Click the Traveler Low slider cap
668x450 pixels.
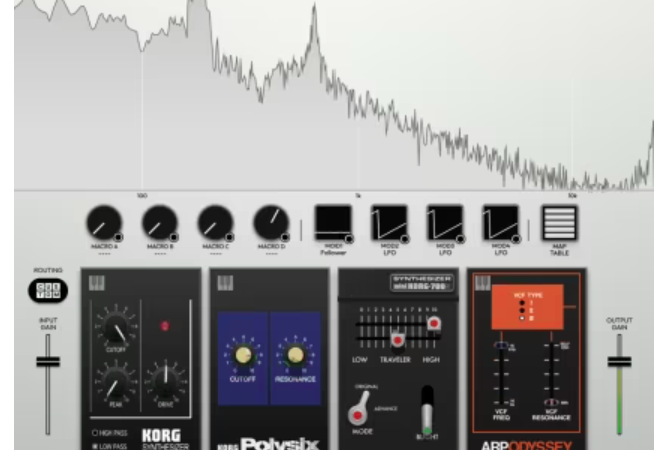click(397, 340)
